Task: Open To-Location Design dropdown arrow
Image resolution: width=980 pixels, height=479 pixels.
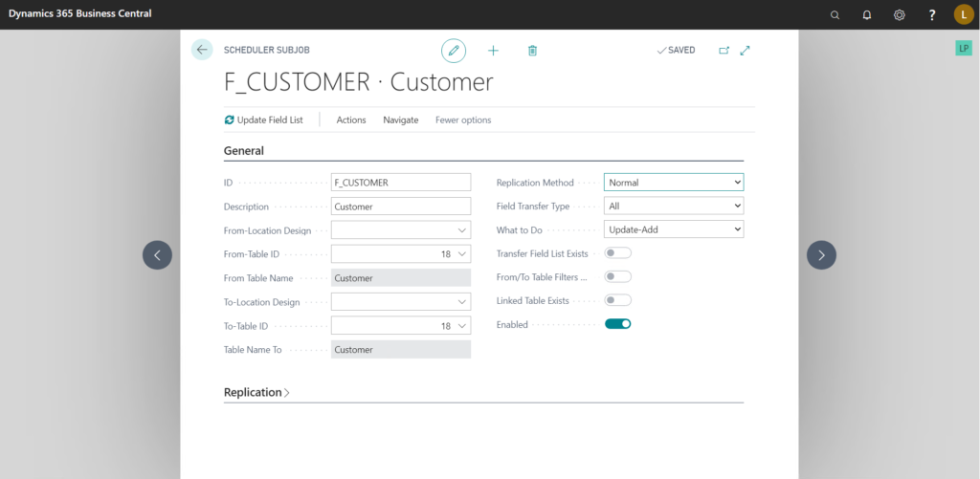Action: point(462,302)
